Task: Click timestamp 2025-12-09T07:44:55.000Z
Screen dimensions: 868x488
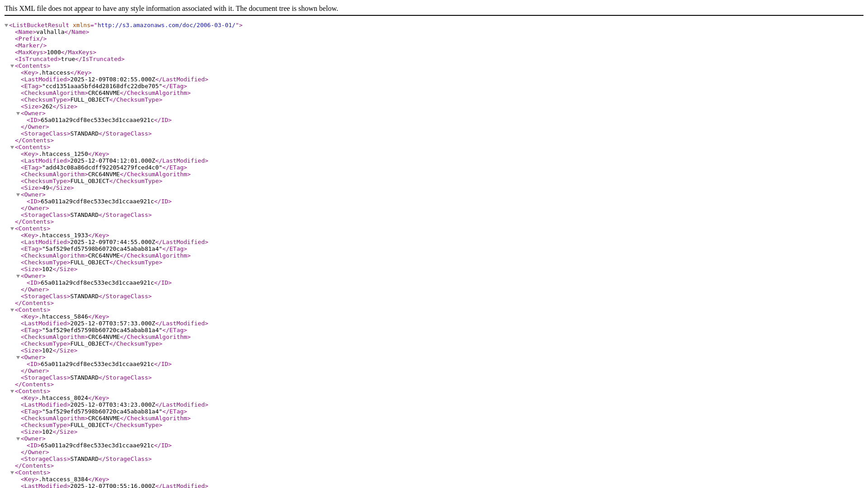Action: pyautogui.click(x=113, y=242)
